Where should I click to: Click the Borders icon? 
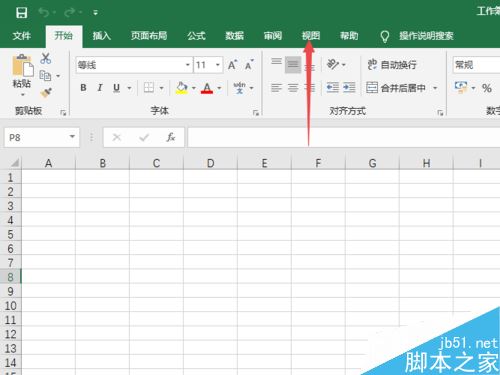(x=149, y=88)
